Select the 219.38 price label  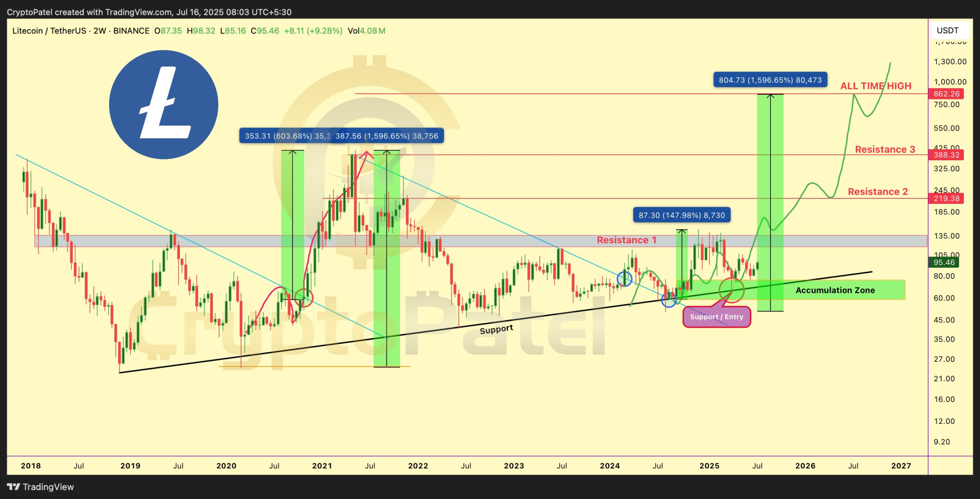946,199
